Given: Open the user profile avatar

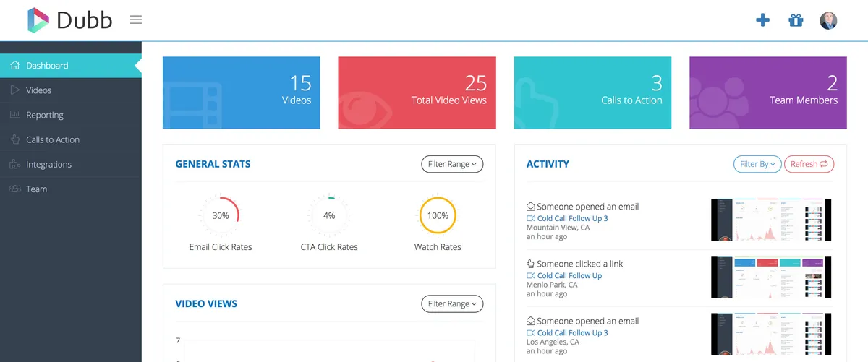Looking at the screenshot, I should [x=828, y=20].
